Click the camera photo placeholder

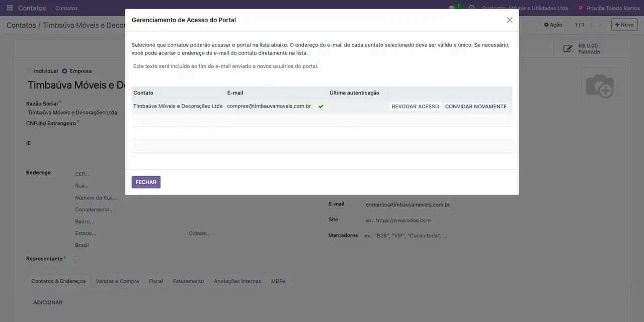(x=600, y=86)
